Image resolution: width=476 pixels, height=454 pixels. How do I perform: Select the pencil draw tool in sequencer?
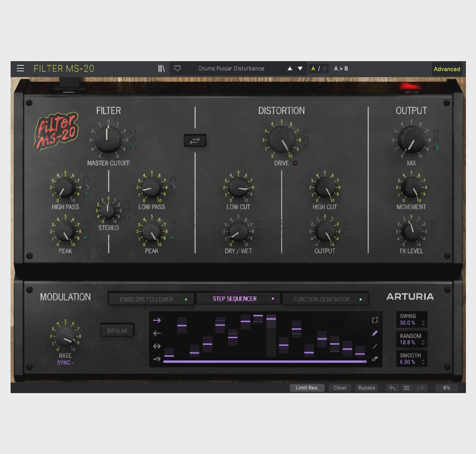[375, 333]
